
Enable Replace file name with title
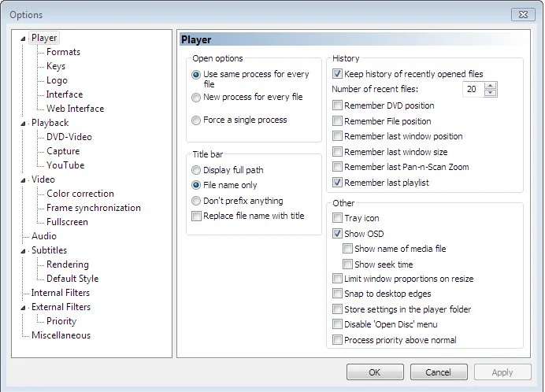pos(196,216)
